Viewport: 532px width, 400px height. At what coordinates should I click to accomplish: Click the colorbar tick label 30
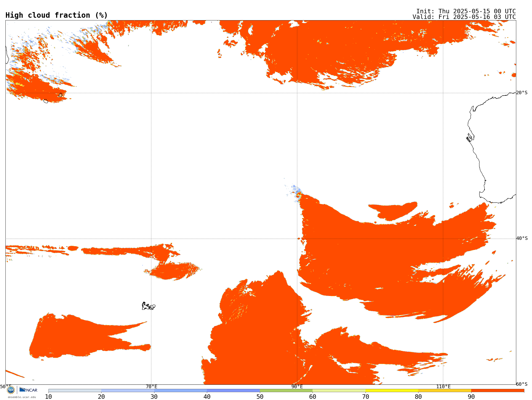(x=154, y=397)
